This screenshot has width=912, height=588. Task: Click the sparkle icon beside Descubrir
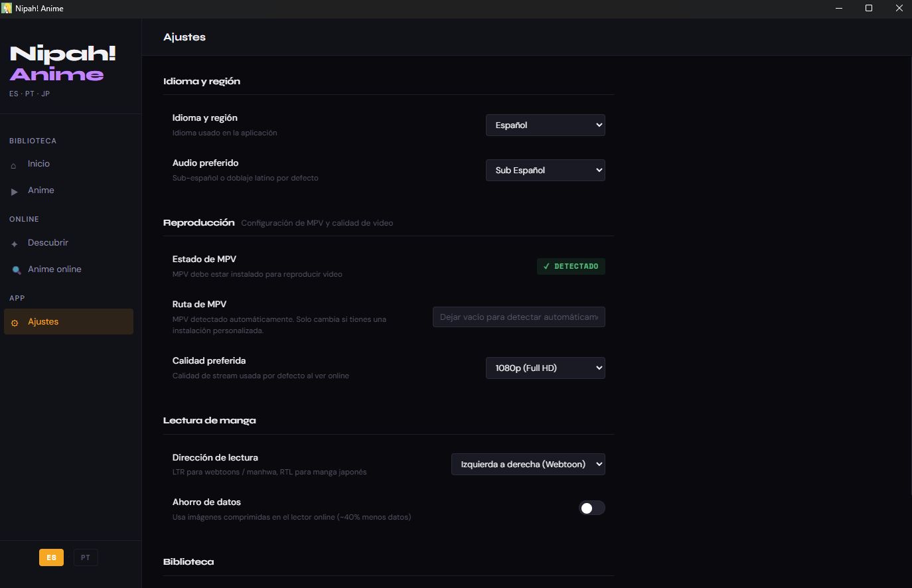[15, 244]
